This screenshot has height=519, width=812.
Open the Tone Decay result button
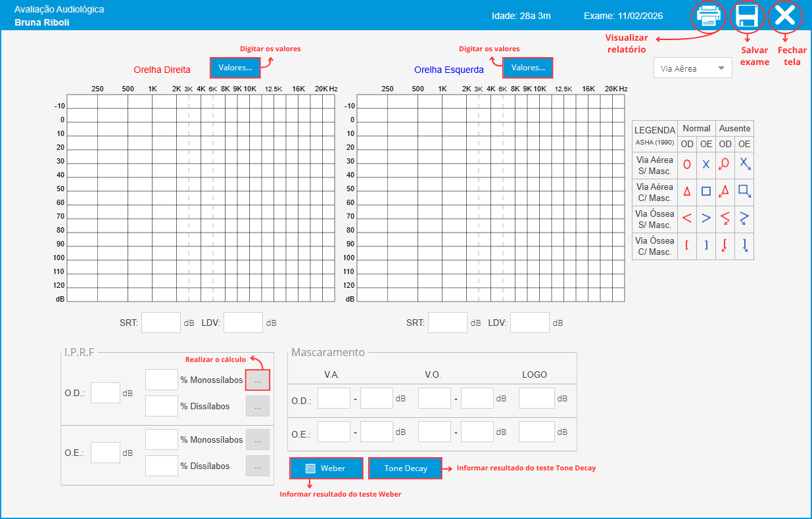coord(405,468)
